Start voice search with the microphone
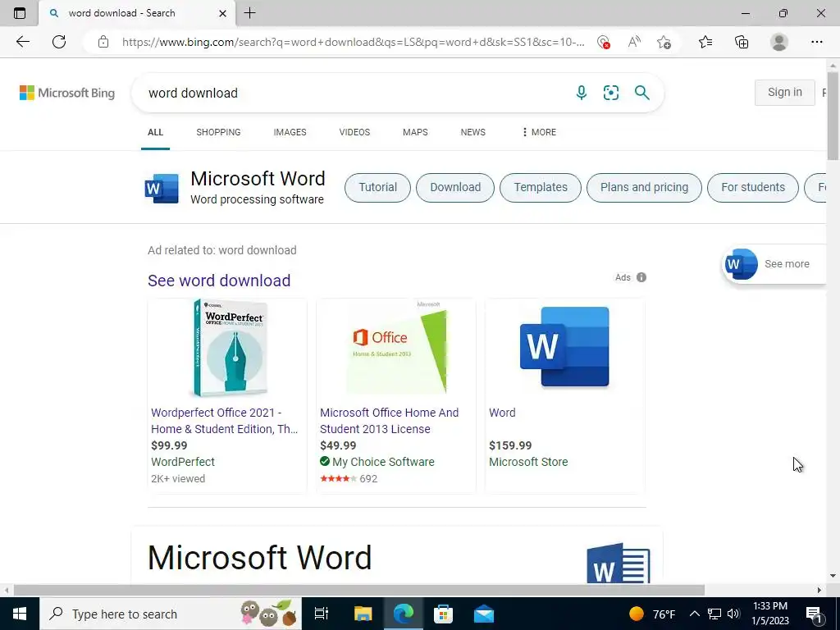 [582, 93]
